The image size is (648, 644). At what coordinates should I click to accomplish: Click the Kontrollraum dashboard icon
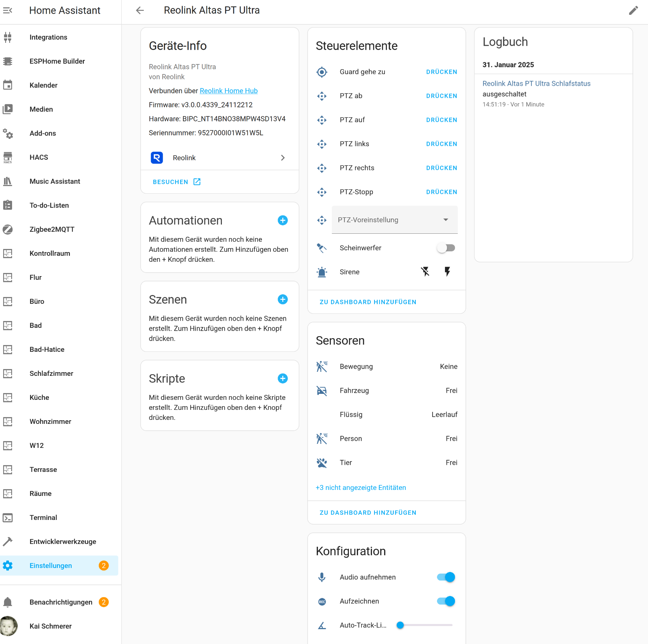click(x=8, y=253)
